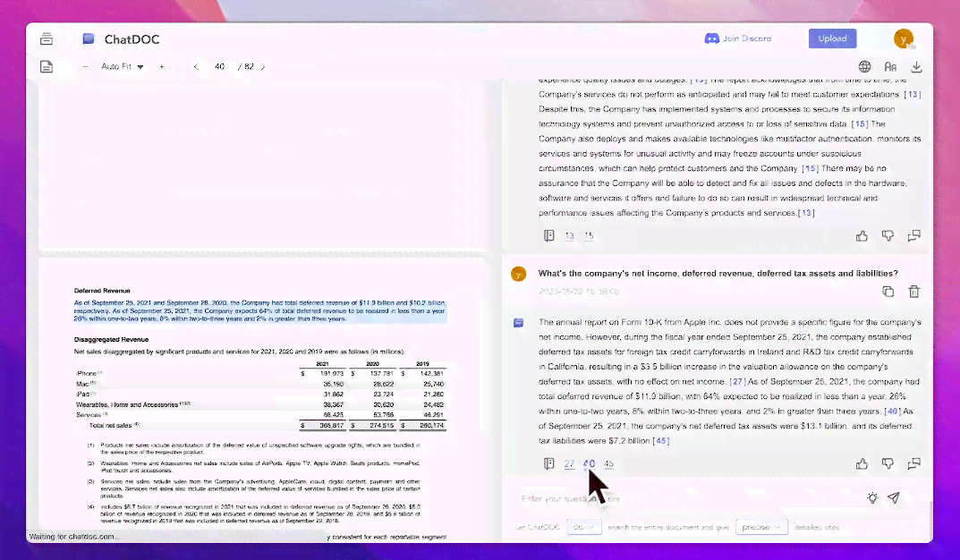The height and width of the screenshot is (560, 960).
Task: Click the iPhone row label in the sales table
Action: coord(89,373)
